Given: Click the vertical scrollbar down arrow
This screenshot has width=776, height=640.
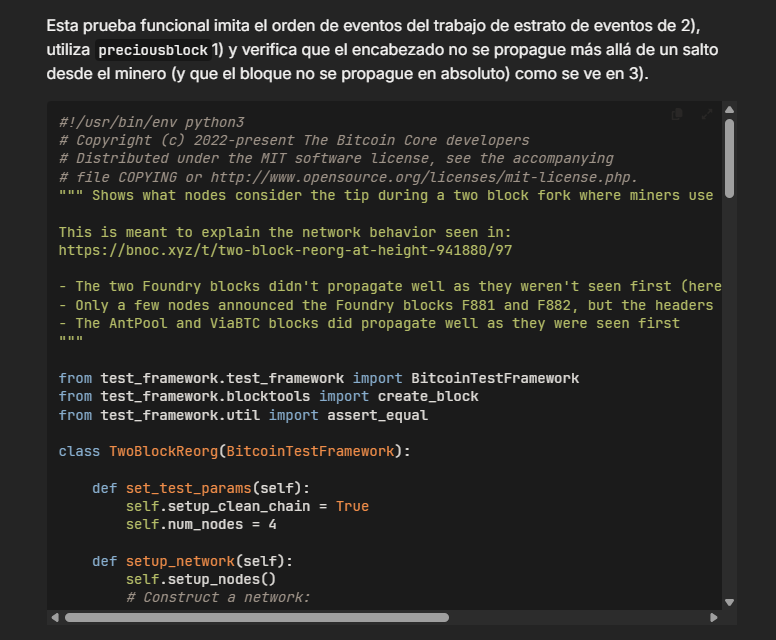Looking at the screenshot, I should click(729, 602).
